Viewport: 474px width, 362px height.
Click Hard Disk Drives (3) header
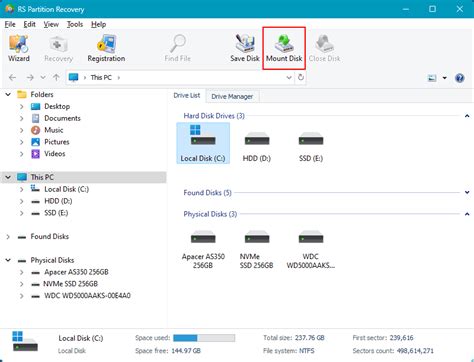pyautogui.click(x=214, y=116)
